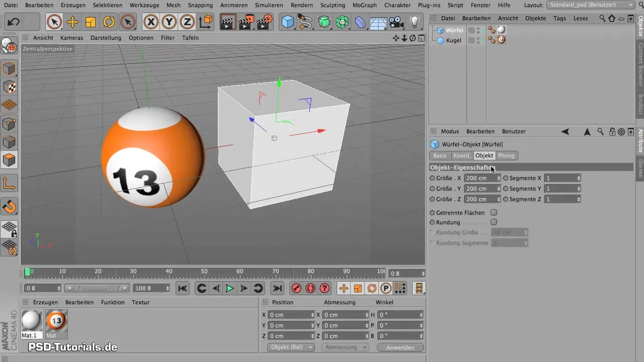Switch to the Koord. tab
644x362 pixels.
(462, 156)
